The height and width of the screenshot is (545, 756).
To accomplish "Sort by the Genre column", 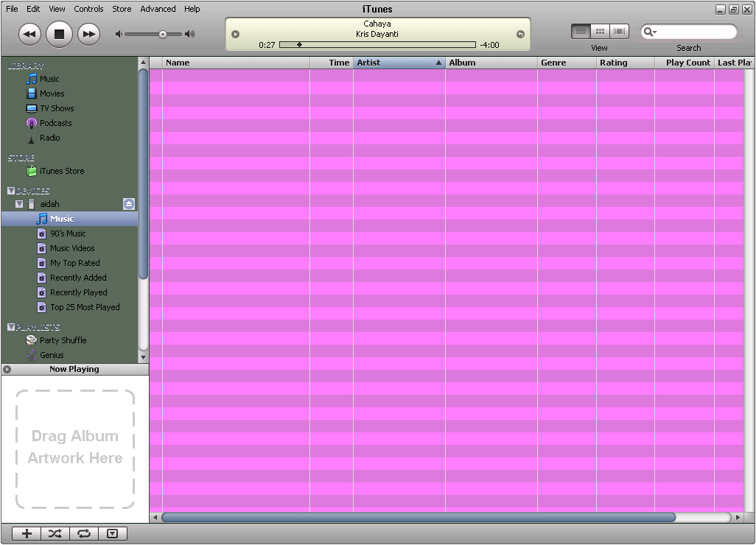I will click(x=567, y=63).
